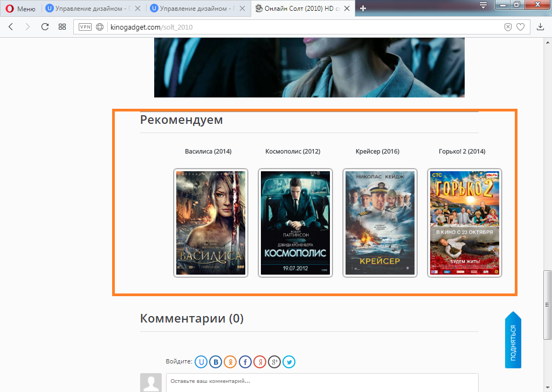The width and height of the screenshot is (552, 392).
Task: Click the Комментарии (0) heading
Action: pos(192,318)
